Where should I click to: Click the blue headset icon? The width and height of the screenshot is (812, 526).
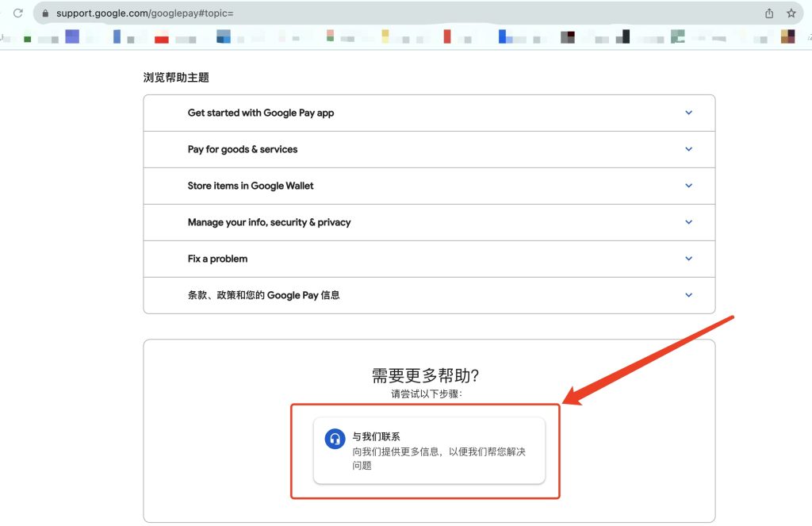tap(335, 439)
